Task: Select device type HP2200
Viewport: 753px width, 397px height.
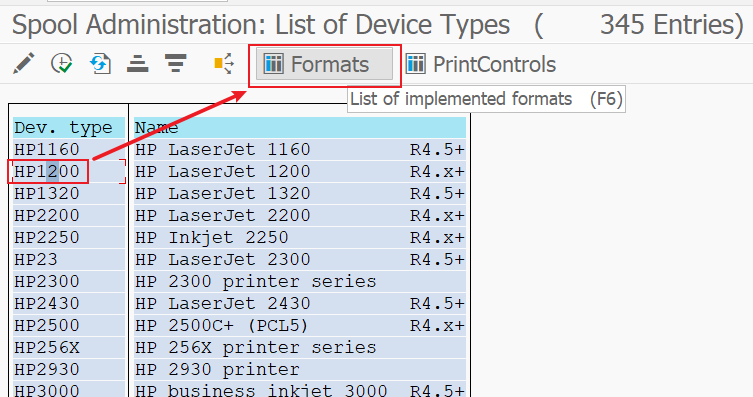Action: (47, 216)
